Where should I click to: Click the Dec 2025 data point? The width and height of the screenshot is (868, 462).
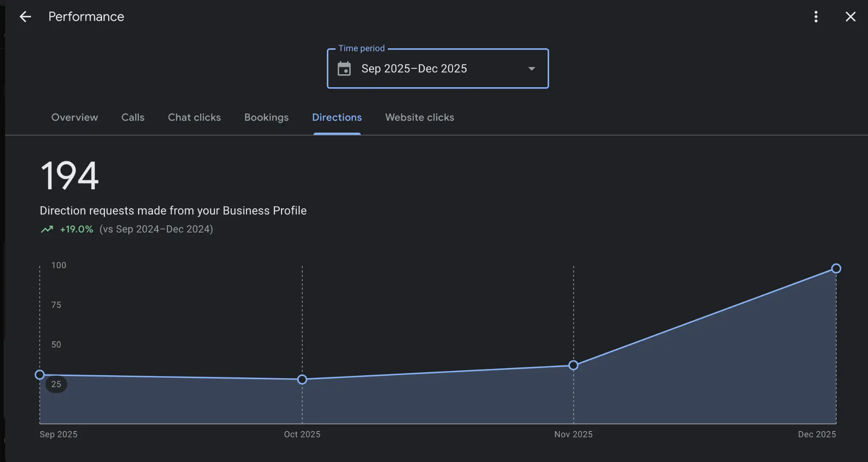[x=836, y=268]
